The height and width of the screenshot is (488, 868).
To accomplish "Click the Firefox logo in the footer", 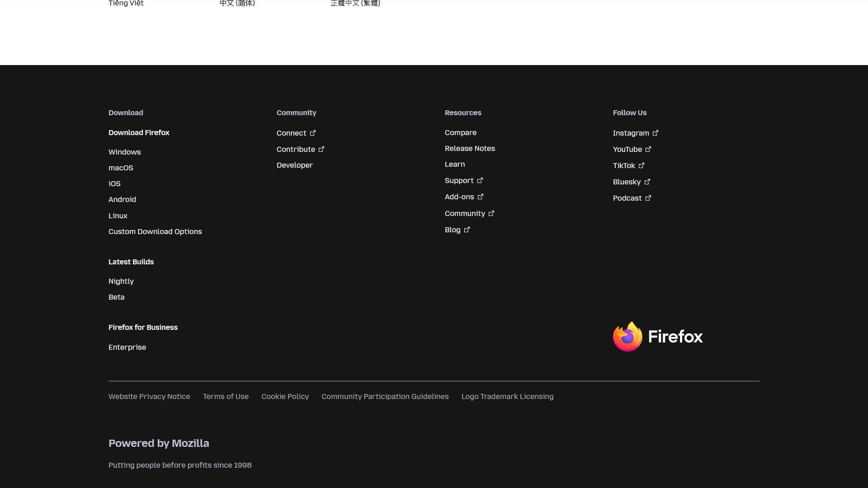I will pos(658,337).
